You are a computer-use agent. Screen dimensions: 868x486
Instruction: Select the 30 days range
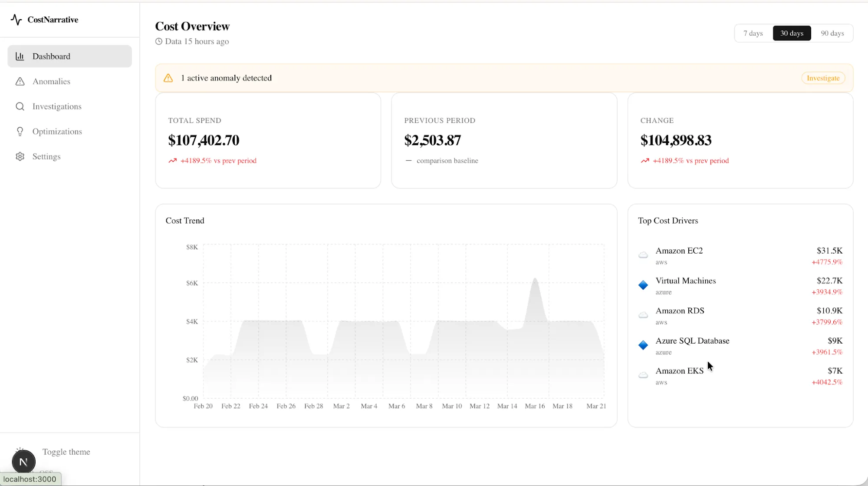pos(792,33)
